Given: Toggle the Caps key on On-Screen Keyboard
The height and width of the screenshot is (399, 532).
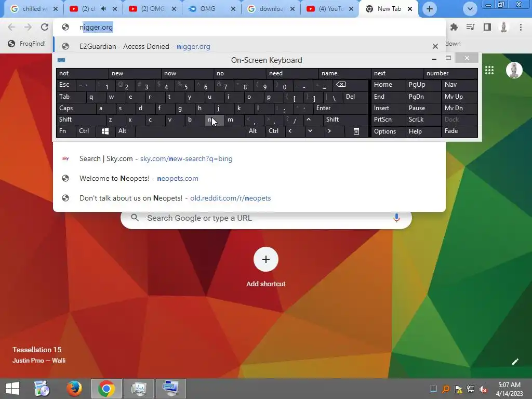Looking at the screenshot, I should point(76,108).
